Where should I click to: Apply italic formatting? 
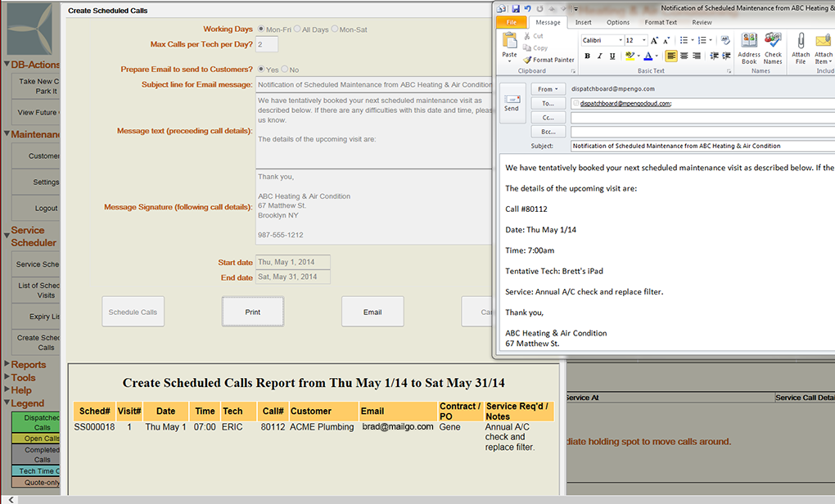coord(600,56)
